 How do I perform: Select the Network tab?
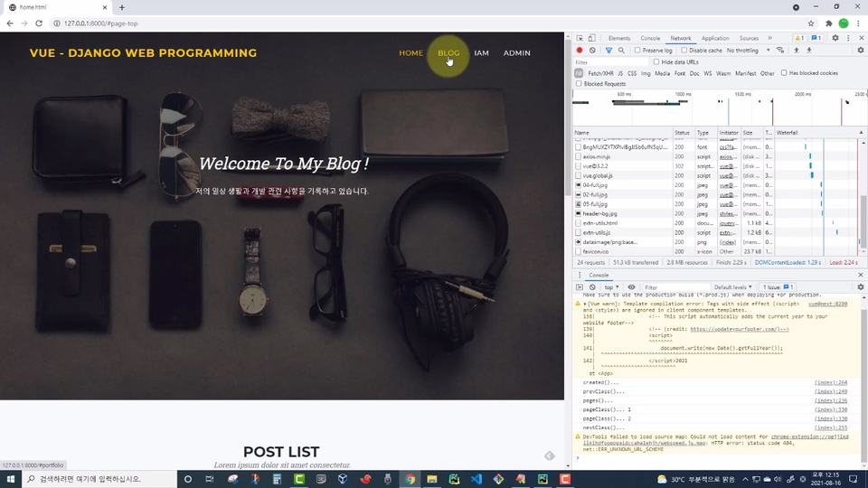680,38
